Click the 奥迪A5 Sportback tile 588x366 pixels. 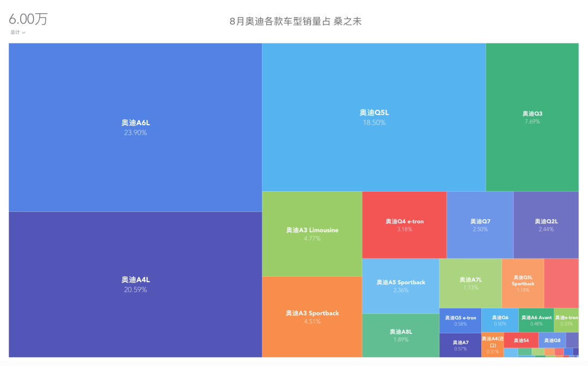click(400, 285)
